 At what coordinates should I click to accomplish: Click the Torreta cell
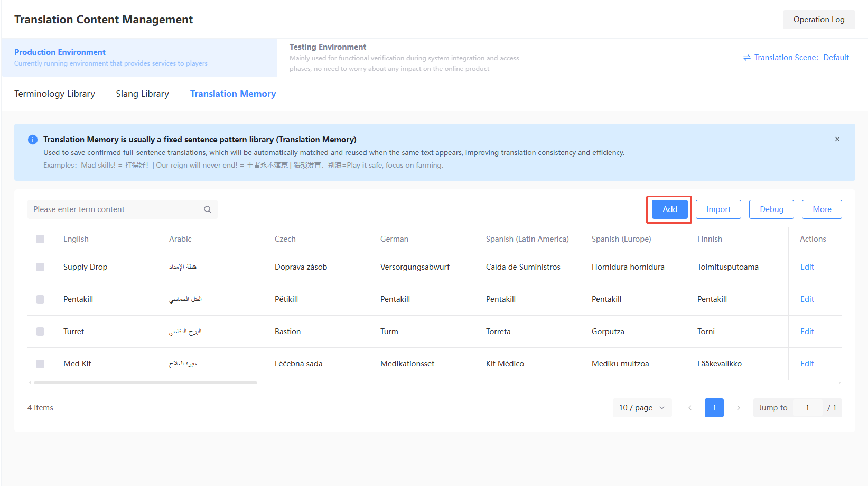[498, 332]
